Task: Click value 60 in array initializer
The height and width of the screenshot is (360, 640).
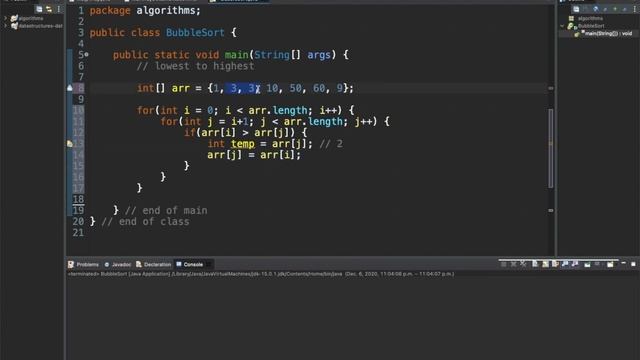Action: coord(319,88)
